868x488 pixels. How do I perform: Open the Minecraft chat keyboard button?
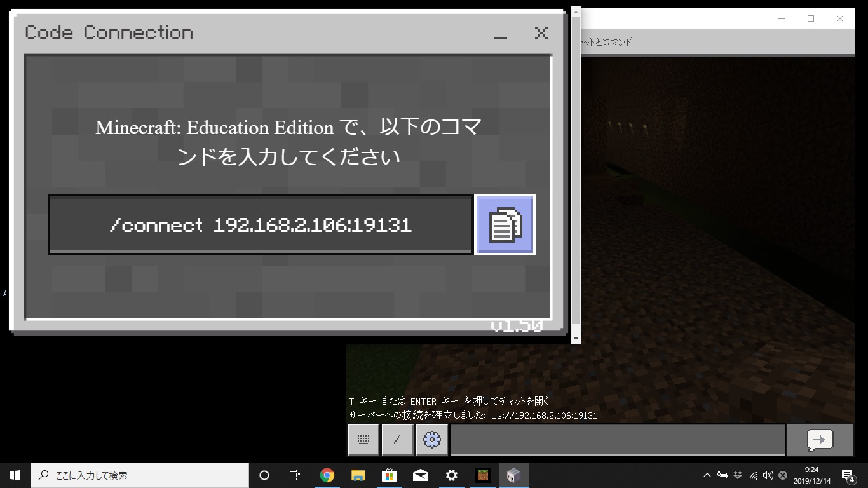point(363,439)
